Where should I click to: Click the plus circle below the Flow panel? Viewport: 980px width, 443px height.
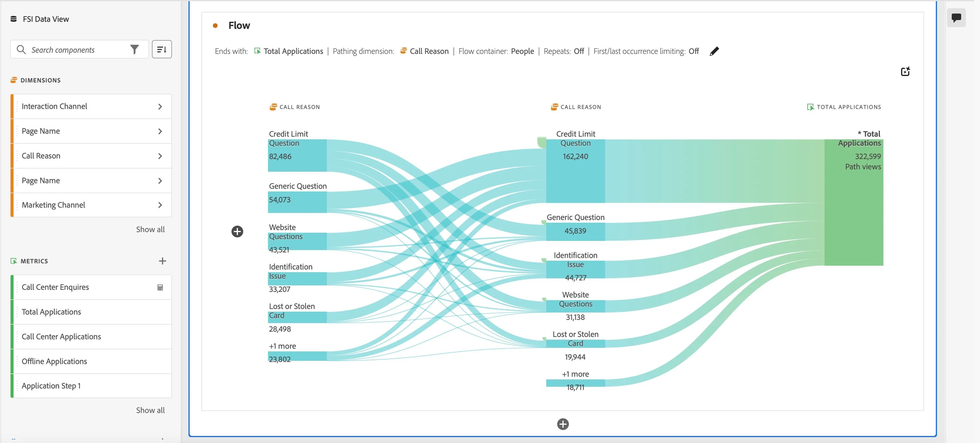pos(563,424)
